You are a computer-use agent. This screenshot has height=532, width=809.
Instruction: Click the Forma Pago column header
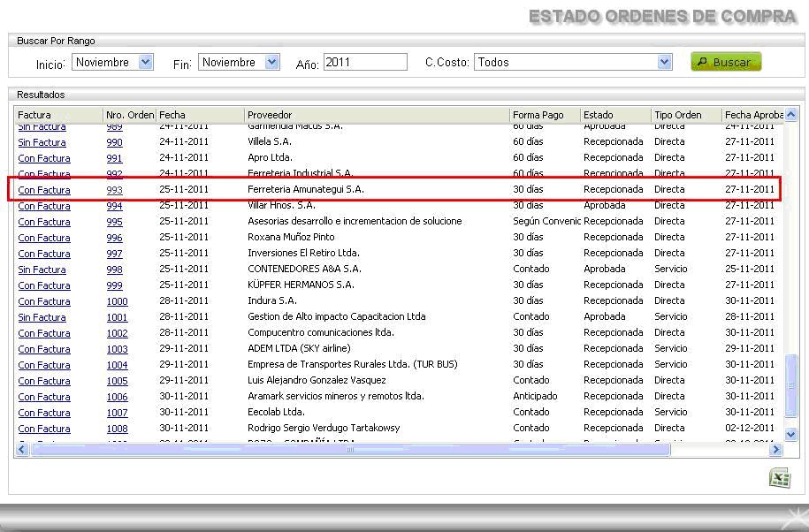pos(538,115)
